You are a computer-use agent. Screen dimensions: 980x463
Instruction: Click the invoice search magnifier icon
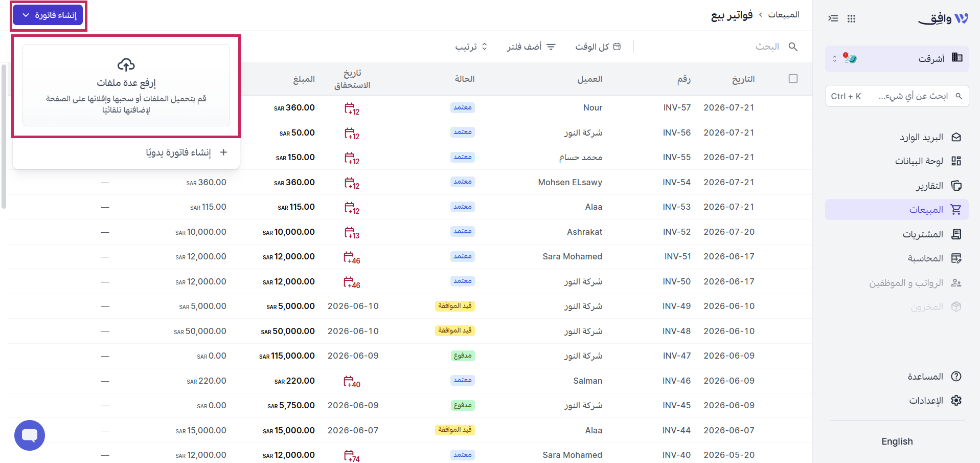(793, 47)
